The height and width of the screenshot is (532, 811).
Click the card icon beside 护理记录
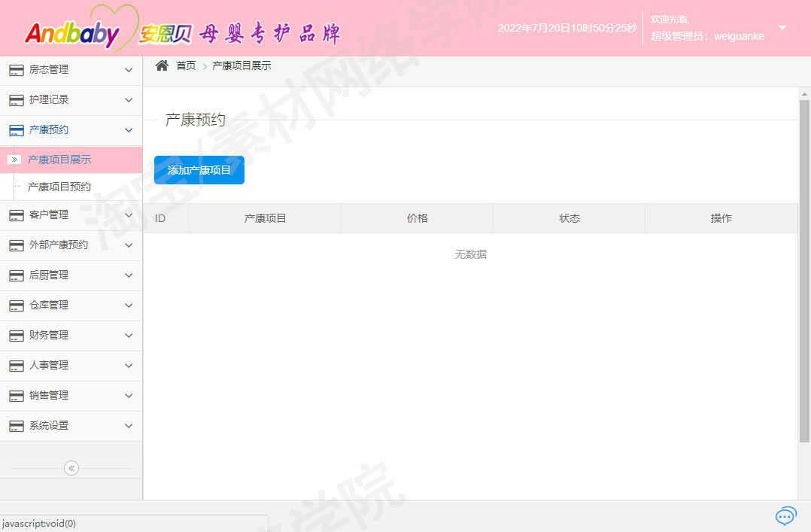point(17,100)
